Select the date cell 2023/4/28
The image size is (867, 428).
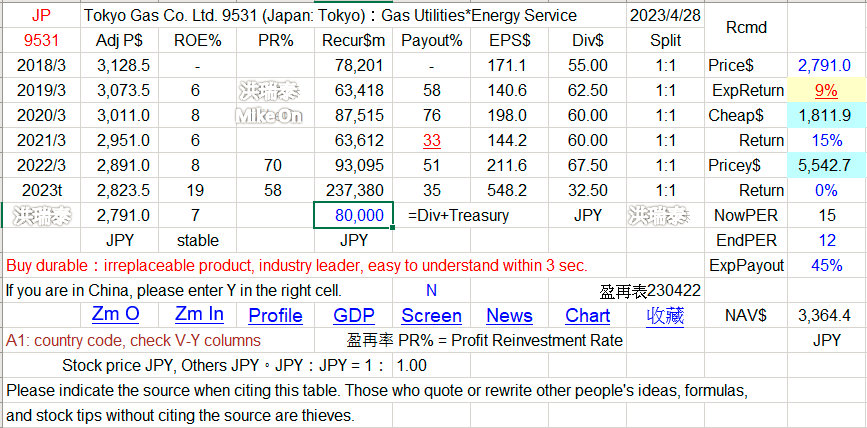coord(665,15)
